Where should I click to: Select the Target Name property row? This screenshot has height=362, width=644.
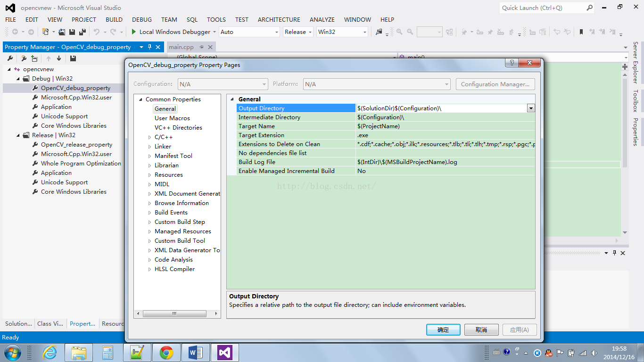[386, 126]
